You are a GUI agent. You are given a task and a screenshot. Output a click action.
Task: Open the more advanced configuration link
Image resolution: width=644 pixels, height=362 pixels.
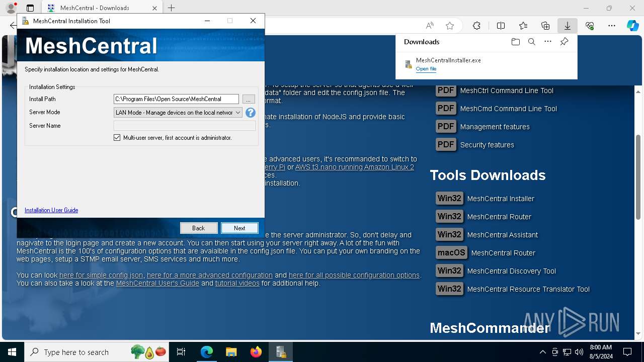click(210, 275)
